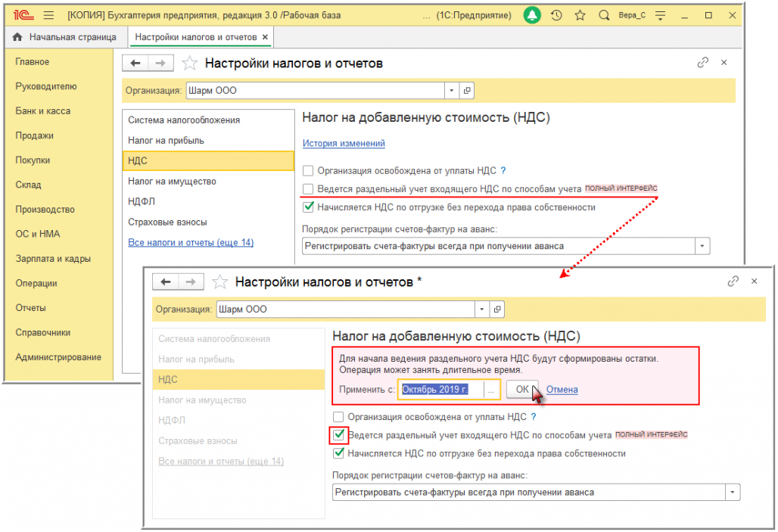This screenshot has width=778, height=532.
Task: Open favorites star in title bar
Action: pyautogui.click(x=580, y=15)
